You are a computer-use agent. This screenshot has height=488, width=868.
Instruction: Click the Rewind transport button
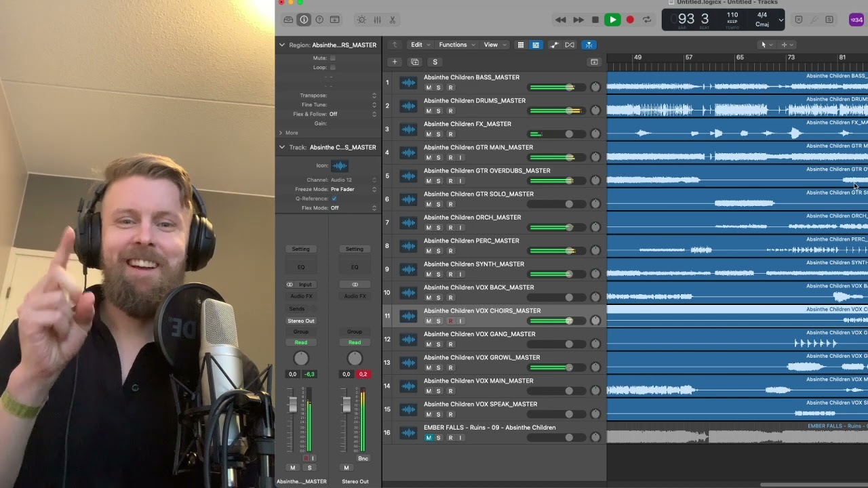point(561,20)
